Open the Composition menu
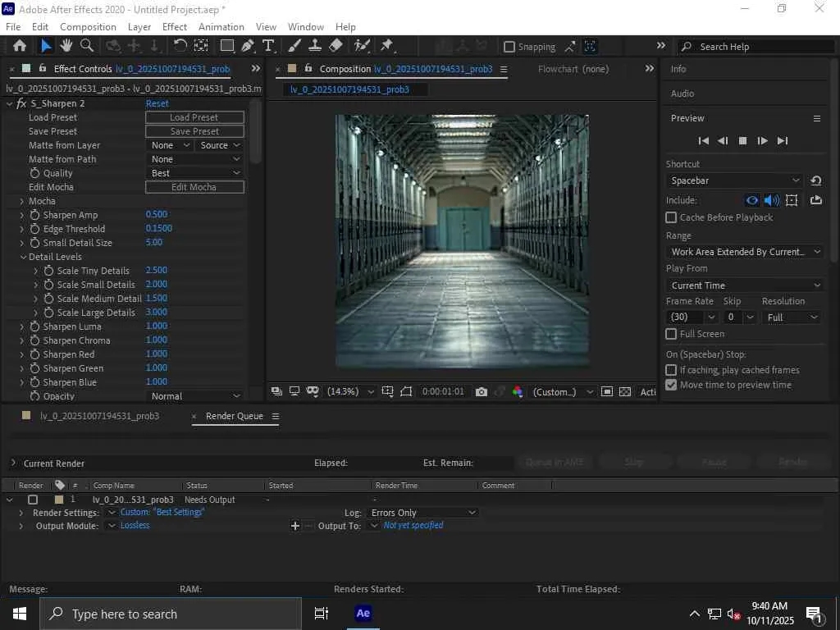This screenshot has width=840, height=630. [x=88, y=27]
